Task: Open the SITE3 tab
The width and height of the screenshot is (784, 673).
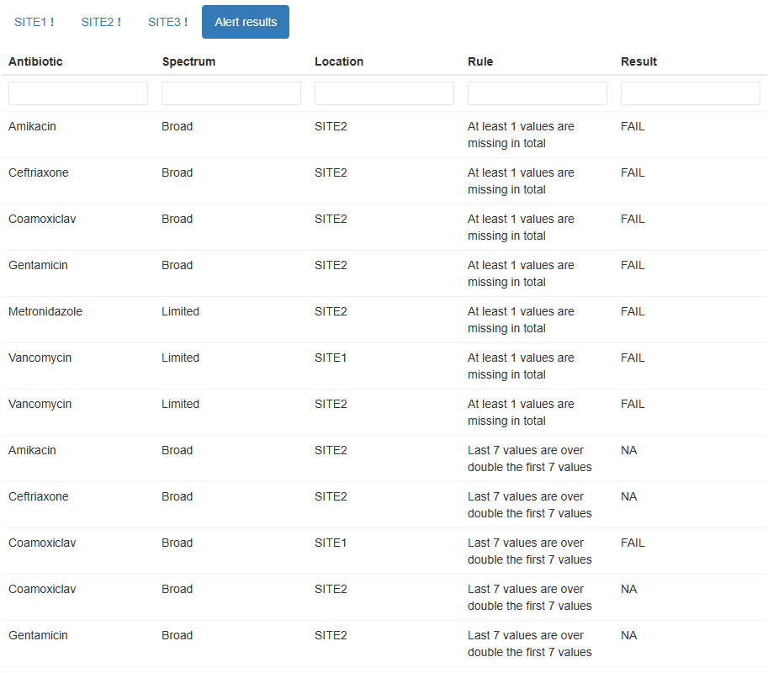Action: (167, 22)
